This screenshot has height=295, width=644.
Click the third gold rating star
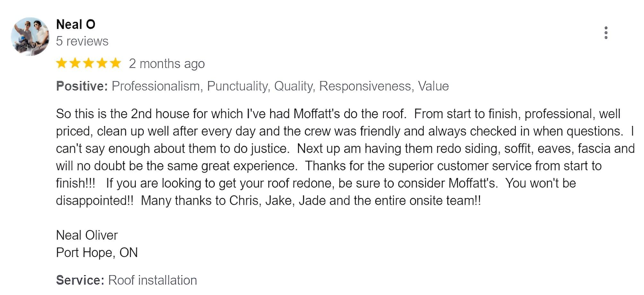click(x=88, y=63)
